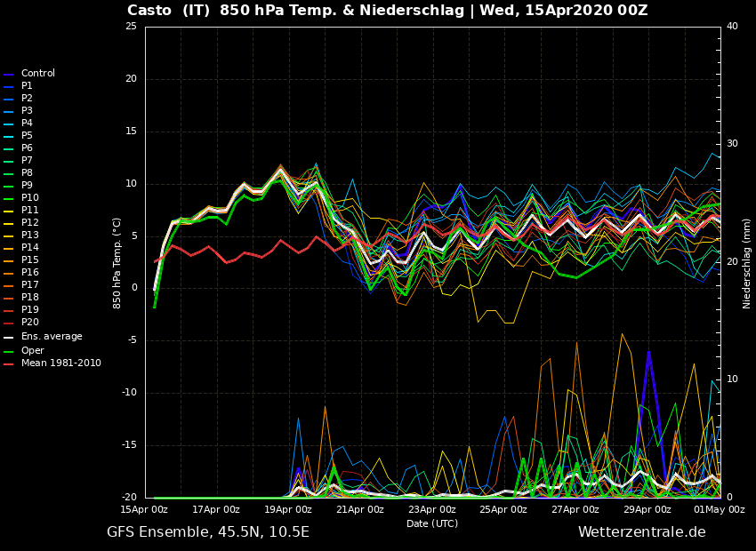This screenshot has height=551, width=756.
Task: Select the P5 legend label
Action: [x=27, y=136]
